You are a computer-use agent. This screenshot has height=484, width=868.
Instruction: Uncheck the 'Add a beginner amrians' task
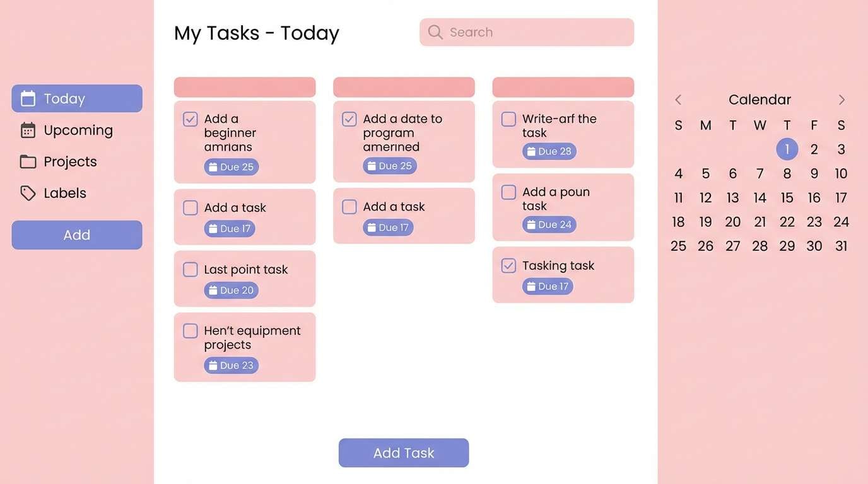point(190,118)
